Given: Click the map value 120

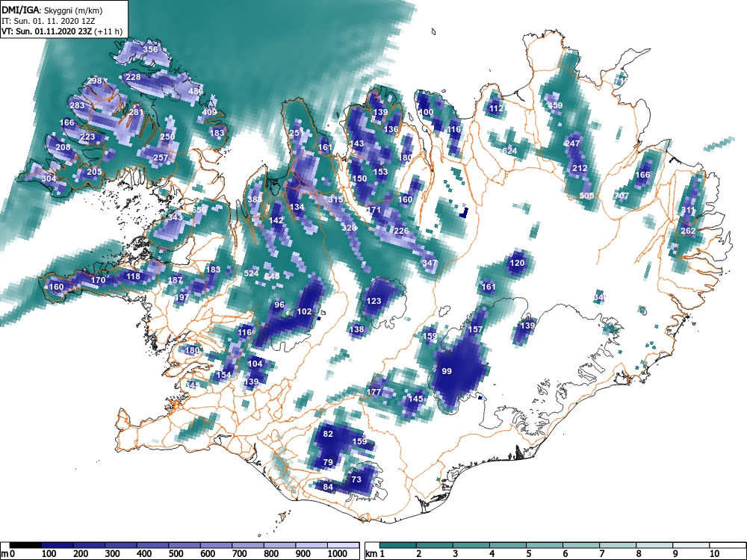Looking at the screenshot, I should tap(517, 263).
